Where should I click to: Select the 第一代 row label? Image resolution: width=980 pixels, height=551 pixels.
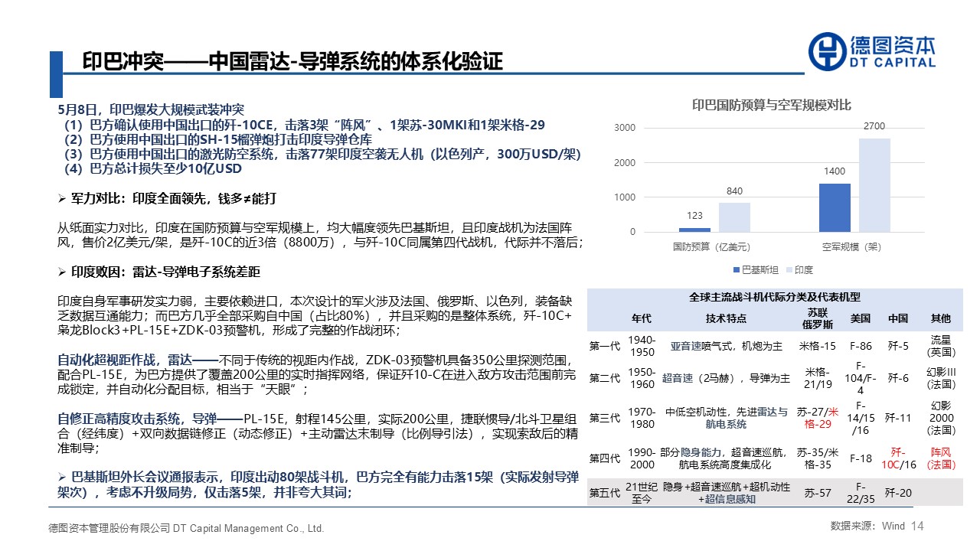605,346
